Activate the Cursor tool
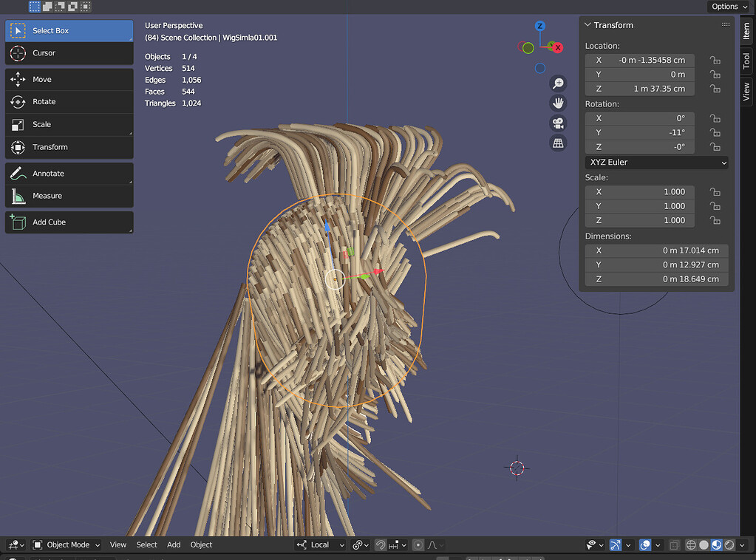 [69, 53]
